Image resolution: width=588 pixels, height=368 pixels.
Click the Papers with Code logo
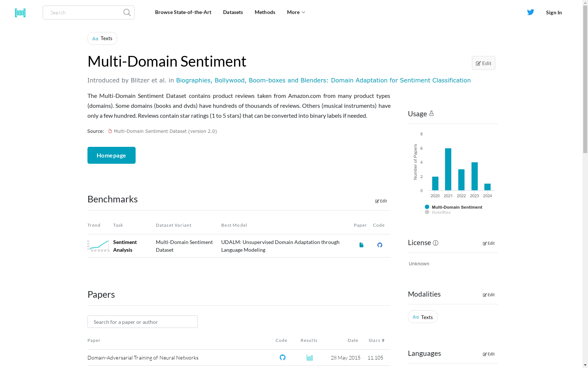coord(20,13)
